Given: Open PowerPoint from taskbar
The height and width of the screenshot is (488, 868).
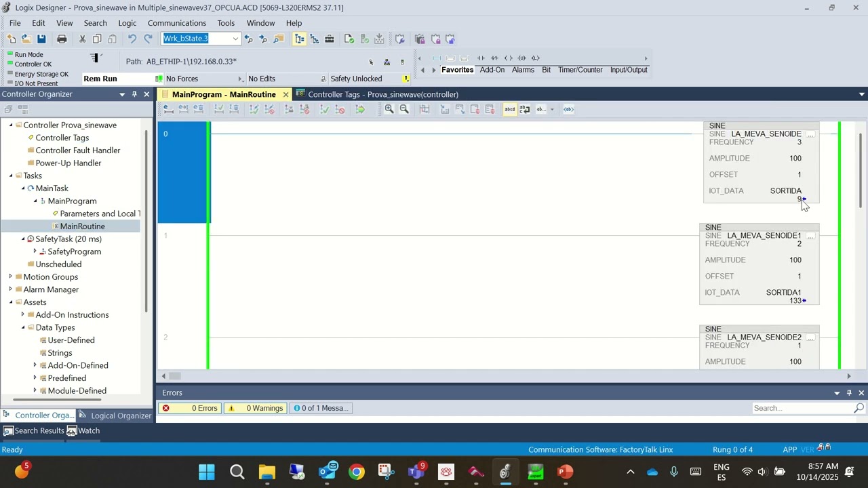Looking at the screenshot, I should pyautogui.click(x=565, y=472).
